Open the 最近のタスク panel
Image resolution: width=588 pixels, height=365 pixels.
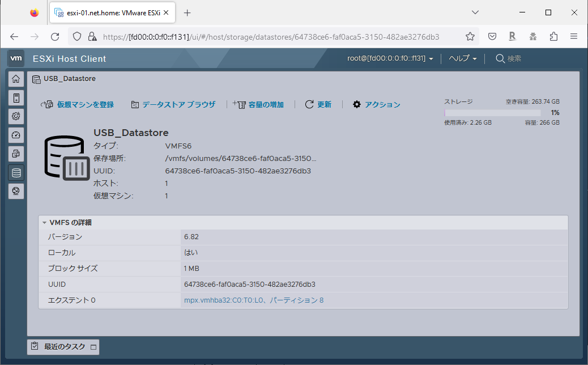[x=62, y=347]
